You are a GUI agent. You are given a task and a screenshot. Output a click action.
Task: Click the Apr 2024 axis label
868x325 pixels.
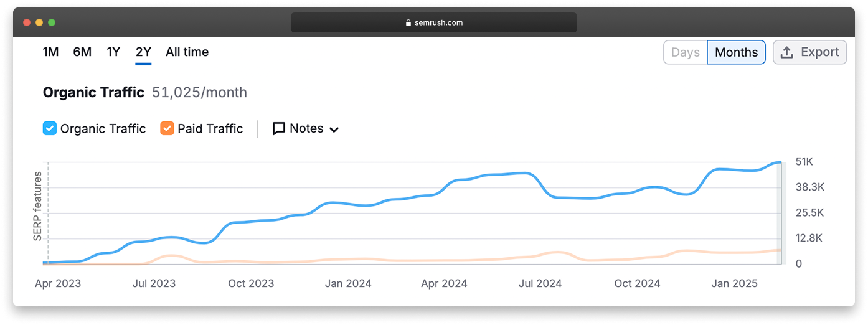pyautogui.click(x=445, y=283)
